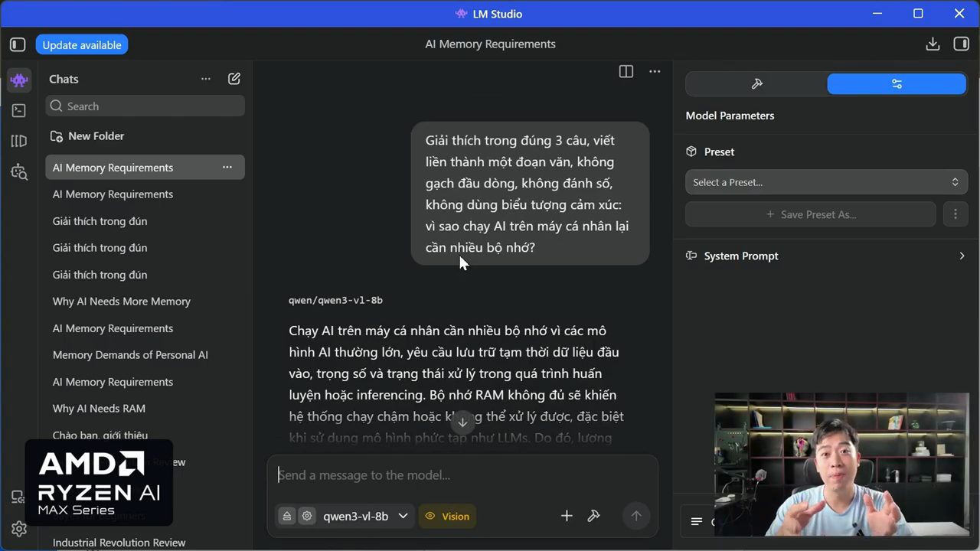
Task: Maximize the LM Studio window
Action: (918, 14)
